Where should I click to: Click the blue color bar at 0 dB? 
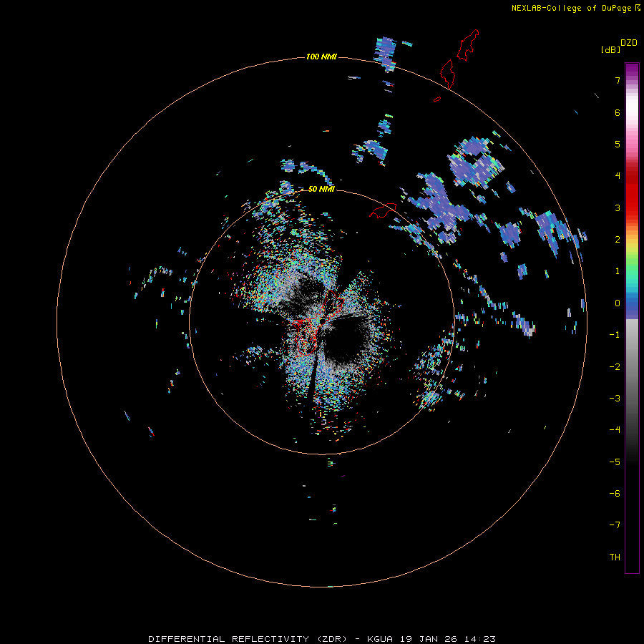[632, 303]
